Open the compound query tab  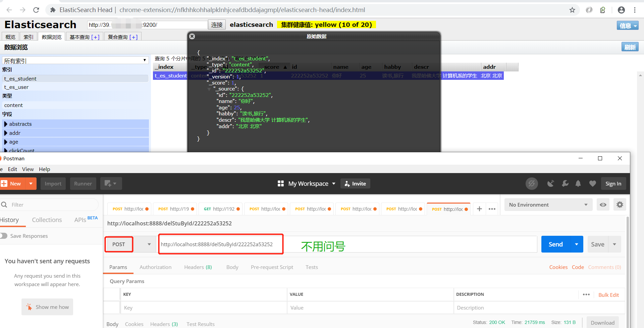[x=123, y=37]
